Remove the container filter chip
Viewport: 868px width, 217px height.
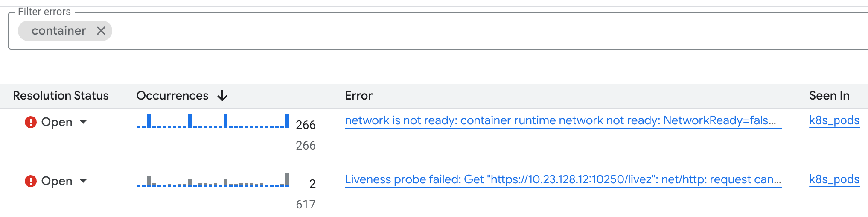[101, 31]
